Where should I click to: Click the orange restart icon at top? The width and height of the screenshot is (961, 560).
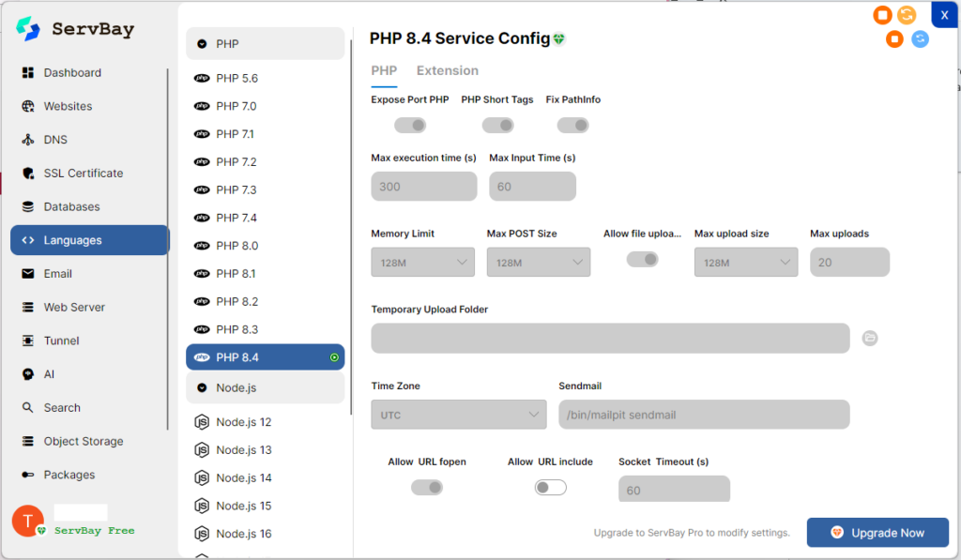(907, 15)
